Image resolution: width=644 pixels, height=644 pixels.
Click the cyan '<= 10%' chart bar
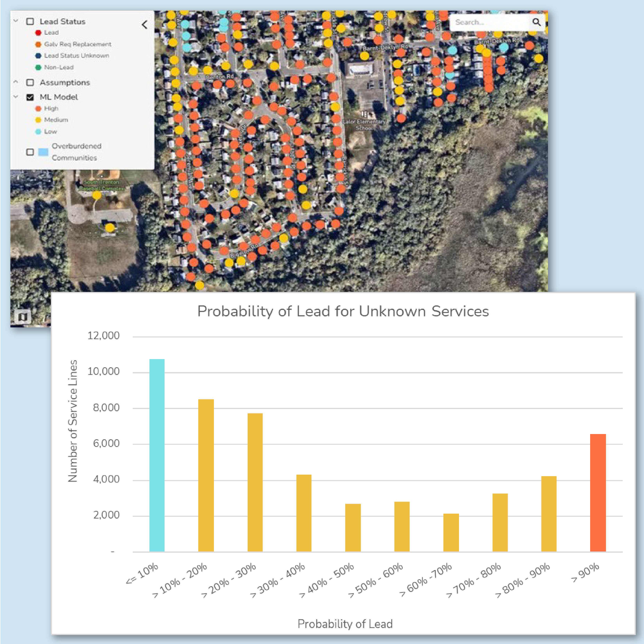(x=157, y=455)
